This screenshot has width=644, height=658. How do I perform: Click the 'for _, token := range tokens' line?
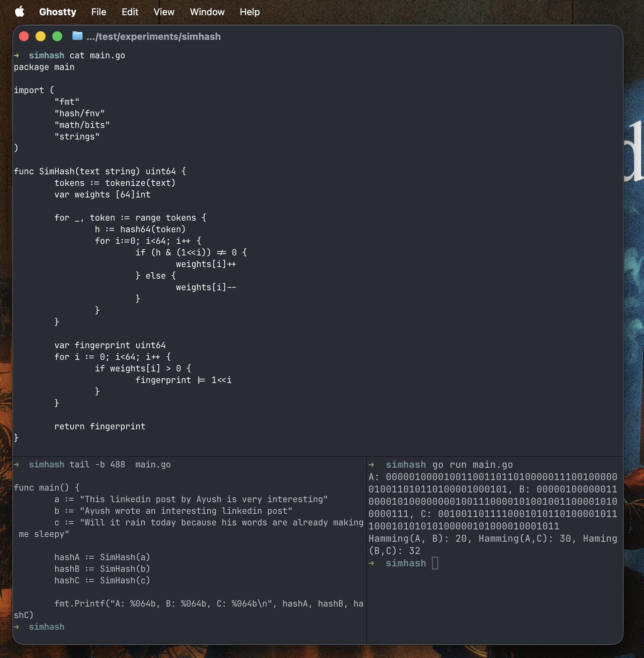pyautogui.click(x=130, y=217)
